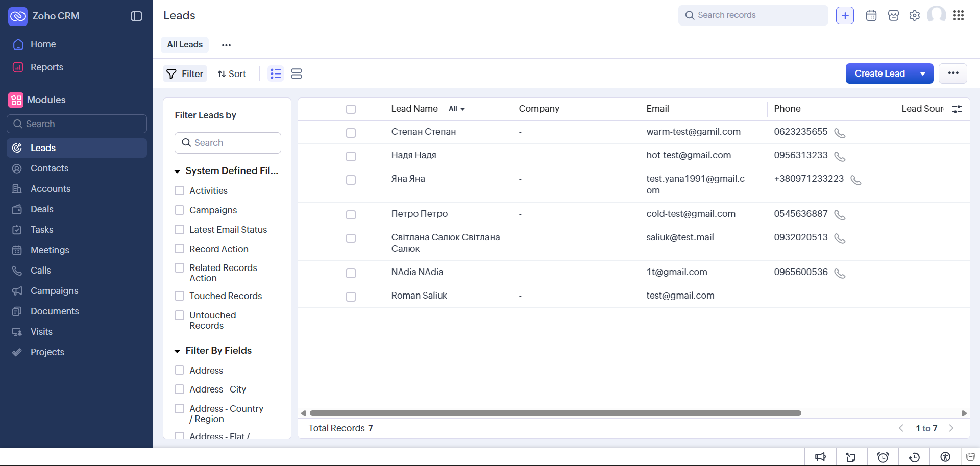The height and width of the screenshot is (466, 980).
Task: Open the accessibility icon in the bottom bar
Action: tap(945, 457)
